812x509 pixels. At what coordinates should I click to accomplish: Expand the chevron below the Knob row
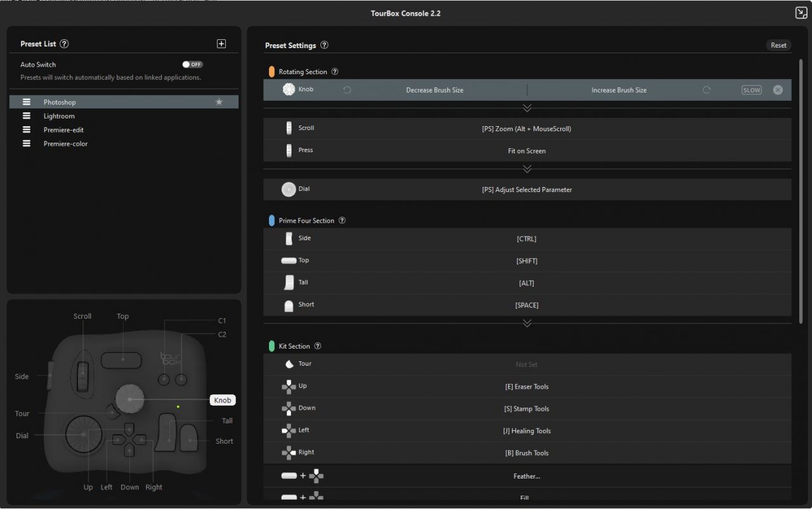tap(527, 108)
